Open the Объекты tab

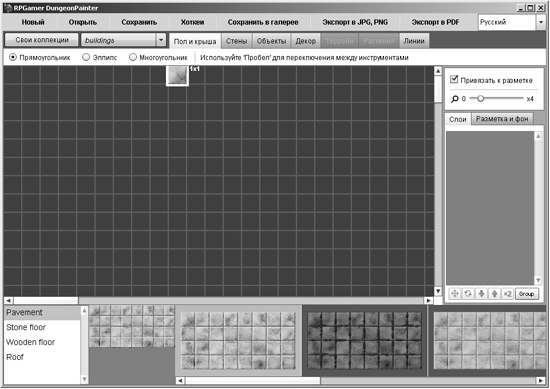(x=271, y=41)
